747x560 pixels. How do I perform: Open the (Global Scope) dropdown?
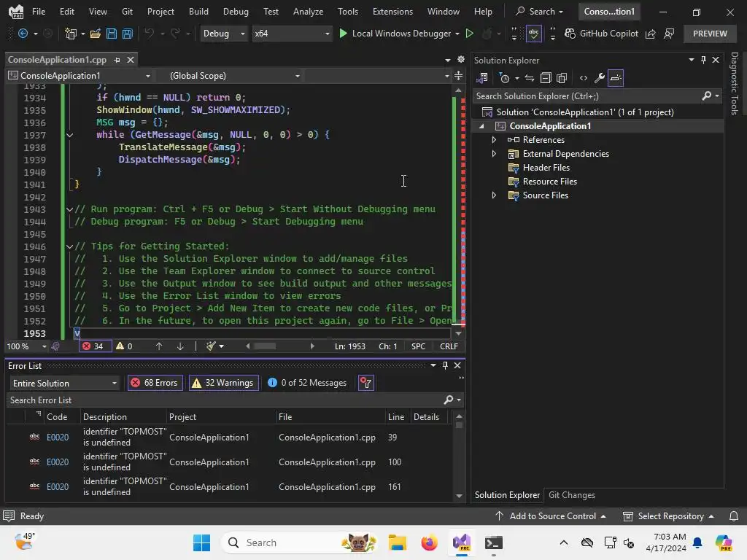(x=235, y=76)
